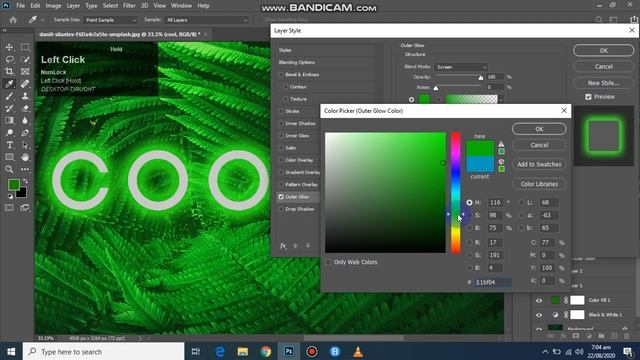The height and width of the screenshot is (360, 640).
Task: Show hidden system tray icons
Action: click(545, 351)
